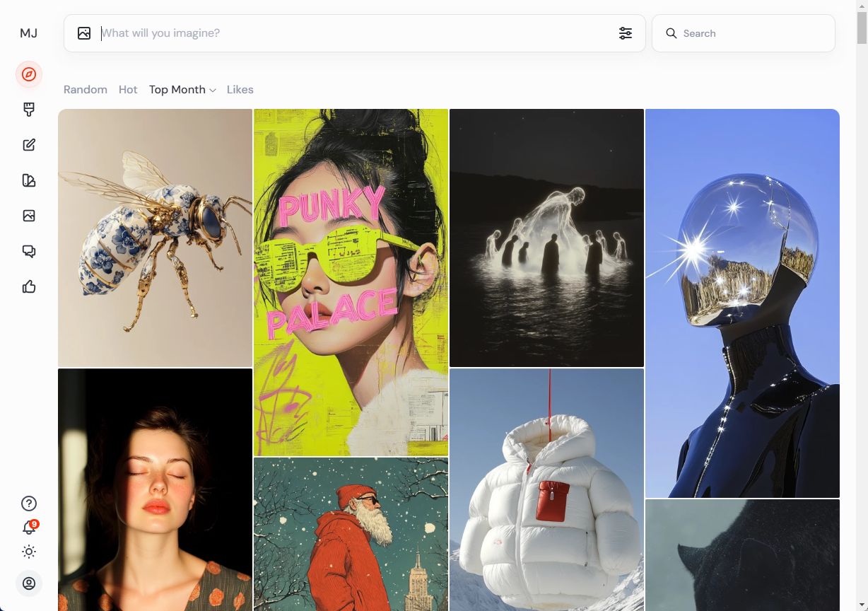Open notifications bell with 9 badge
Image resolution: width=868 pixels, height=611 pixels.
click(x=29, y=528)
